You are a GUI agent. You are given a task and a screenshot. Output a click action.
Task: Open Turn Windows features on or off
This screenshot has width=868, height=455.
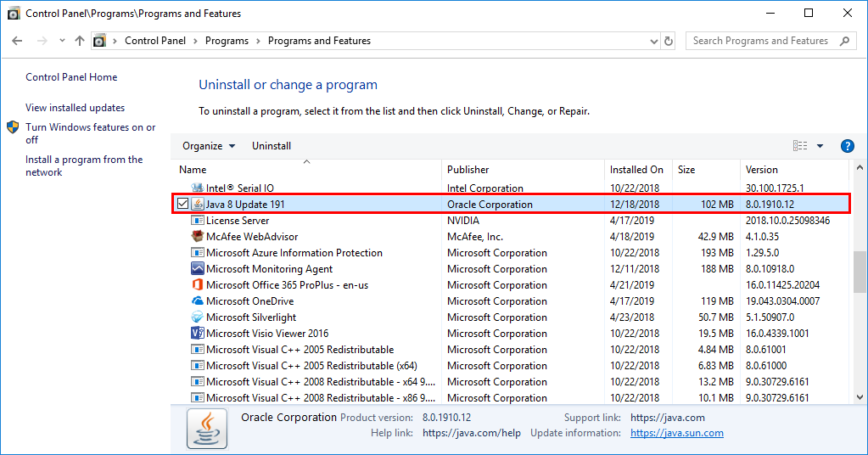(x=90, y=133)
